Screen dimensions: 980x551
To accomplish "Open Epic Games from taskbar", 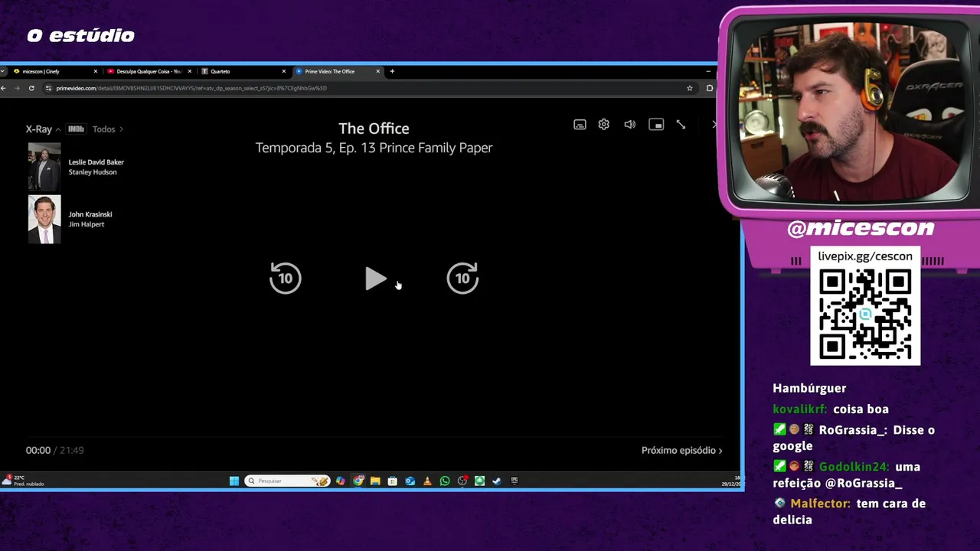I will [514, 481].
